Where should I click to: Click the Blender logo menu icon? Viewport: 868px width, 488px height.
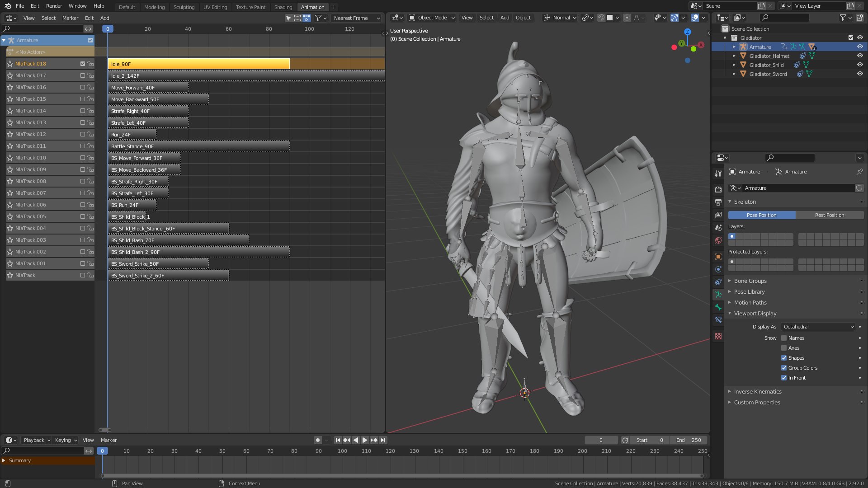pos(8,6)
